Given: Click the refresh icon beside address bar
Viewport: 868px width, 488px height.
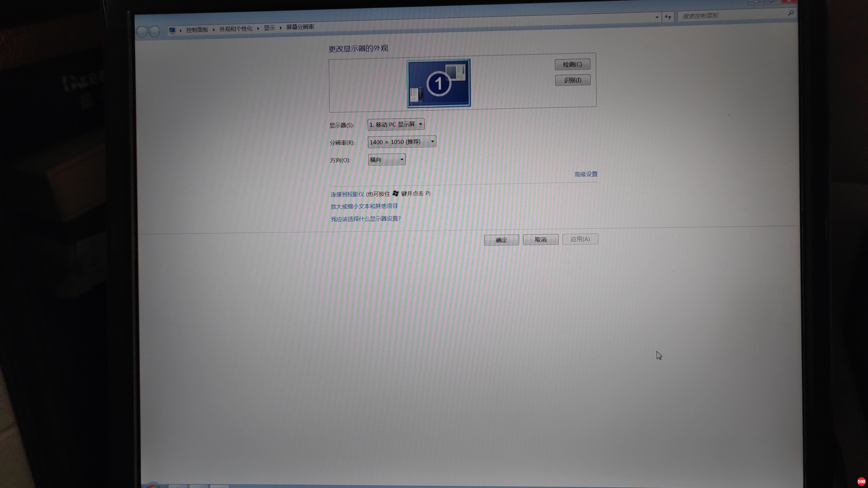Looking at the screenshot, I should pyautogui.click(x=668, y=17).
